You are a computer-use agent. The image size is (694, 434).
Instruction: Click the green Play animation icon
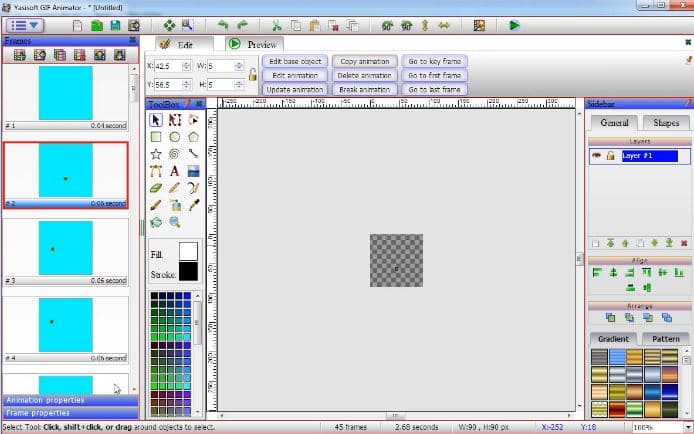pyautogui.click(x=514, y=24)
